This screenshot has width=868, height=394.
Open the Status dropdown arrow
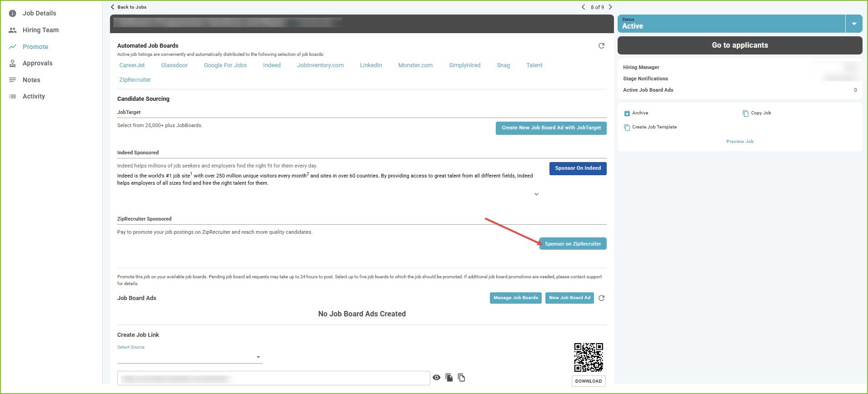[854, 24]
